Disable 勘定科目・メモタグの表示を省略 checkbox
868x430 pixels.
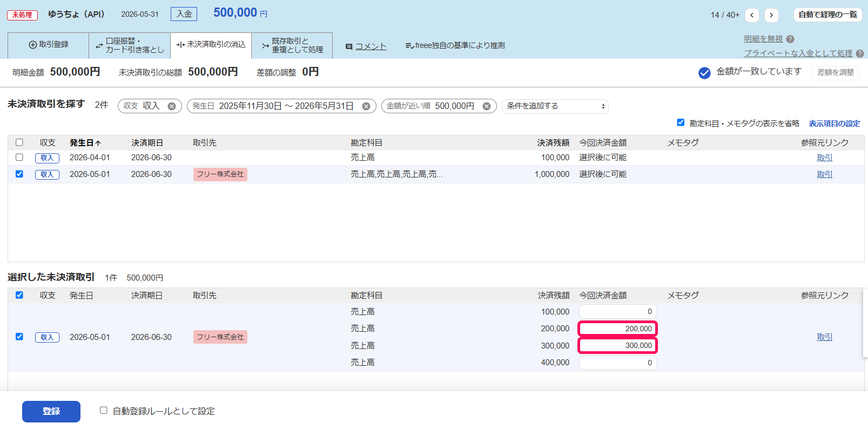(681, 122)
